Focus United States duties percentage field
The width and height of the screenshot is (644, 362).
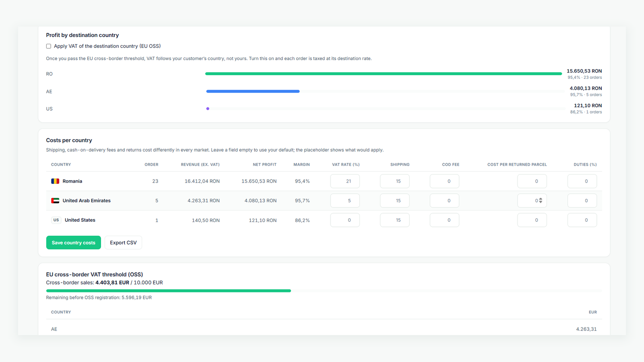(x=582, y=220)
